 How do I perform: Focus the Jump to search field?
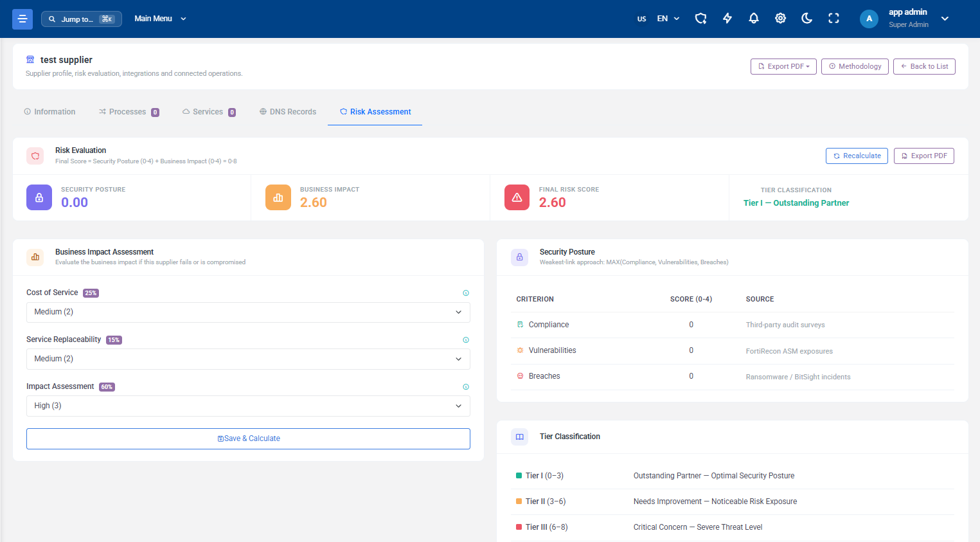[x=82, y=19]
